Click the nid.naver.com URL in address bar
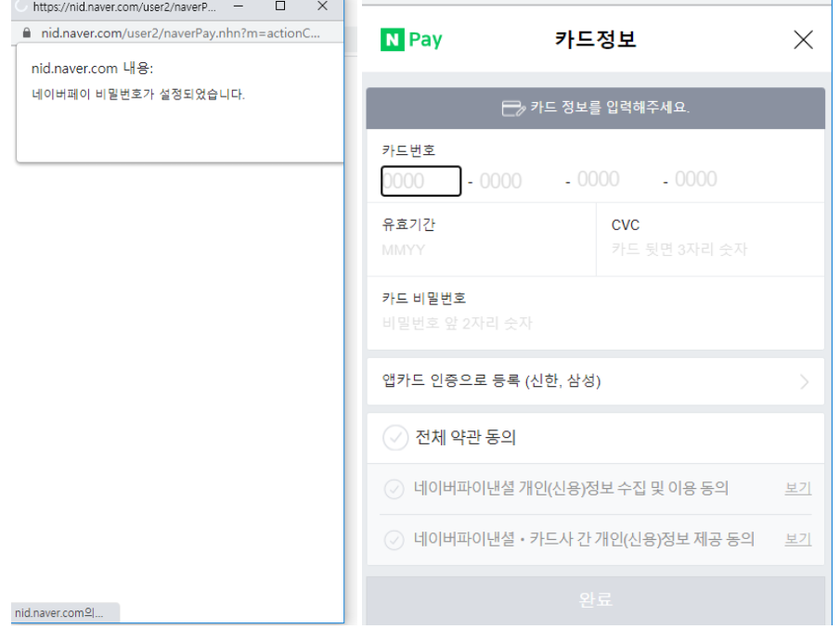Screen dimensions: 840x629 tap(181, 33)
